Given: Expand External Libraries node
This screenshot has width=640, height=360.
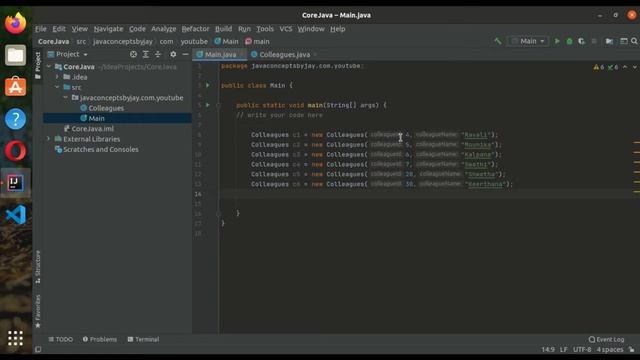Looking at the screenshot, I should (49, 139).
